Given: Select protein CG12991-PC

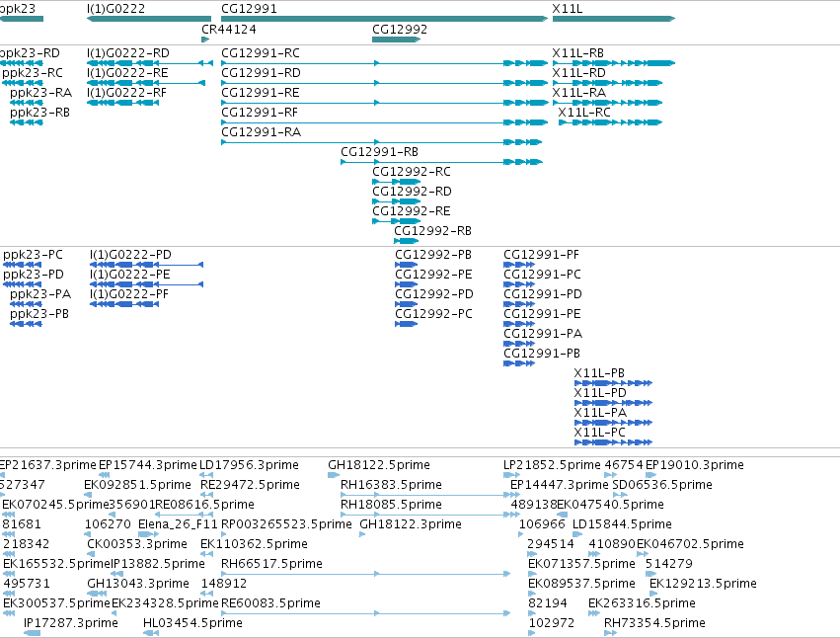Looking at the screenshot, I should (x=519, y=284).
